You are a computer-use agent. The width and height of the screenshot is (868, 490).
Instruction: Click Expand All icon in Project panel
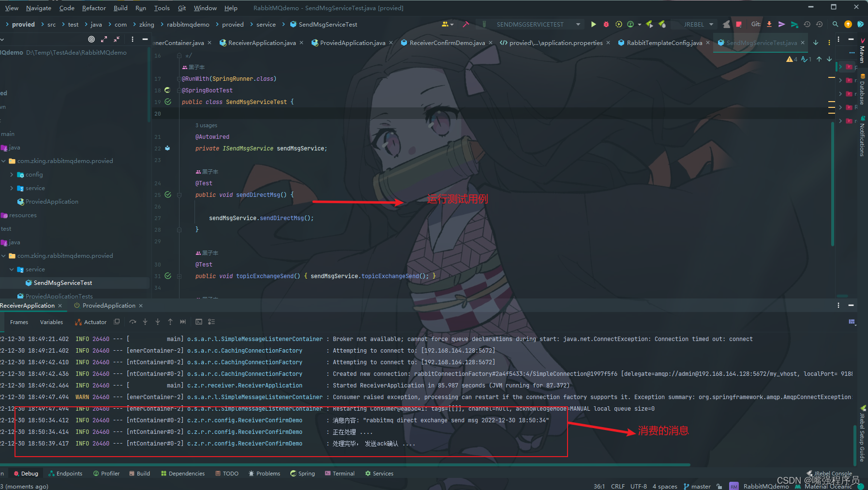pos(104,39)
